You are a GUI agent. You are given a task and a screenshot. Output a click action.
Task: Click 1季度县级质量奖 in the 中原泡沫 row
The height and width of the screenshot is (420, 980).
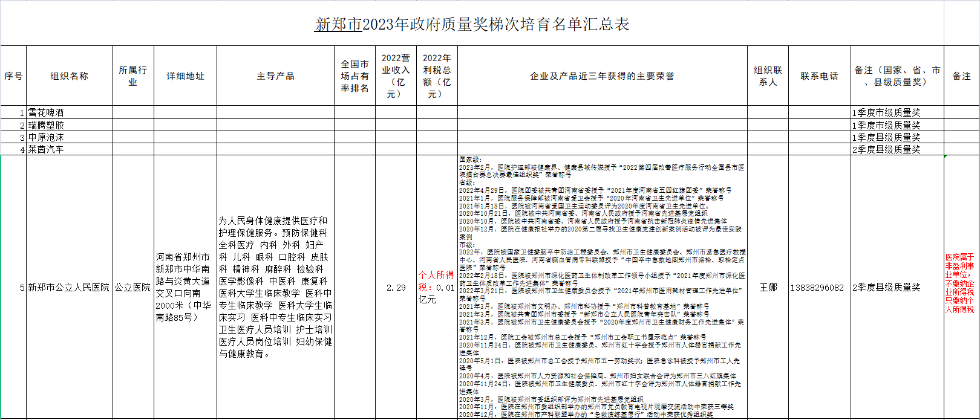pos(897,137)
